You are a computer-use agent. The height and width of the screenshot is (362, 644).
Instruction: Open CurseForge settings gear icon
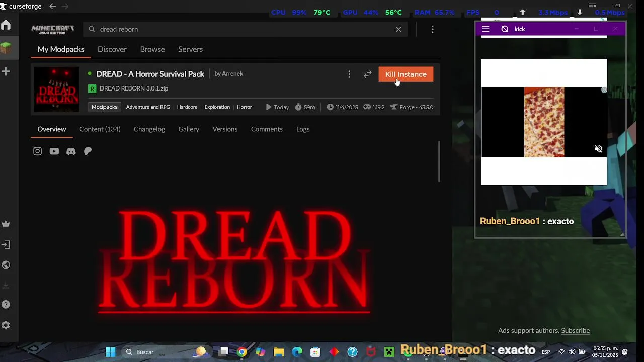click(x=6, y=325)
